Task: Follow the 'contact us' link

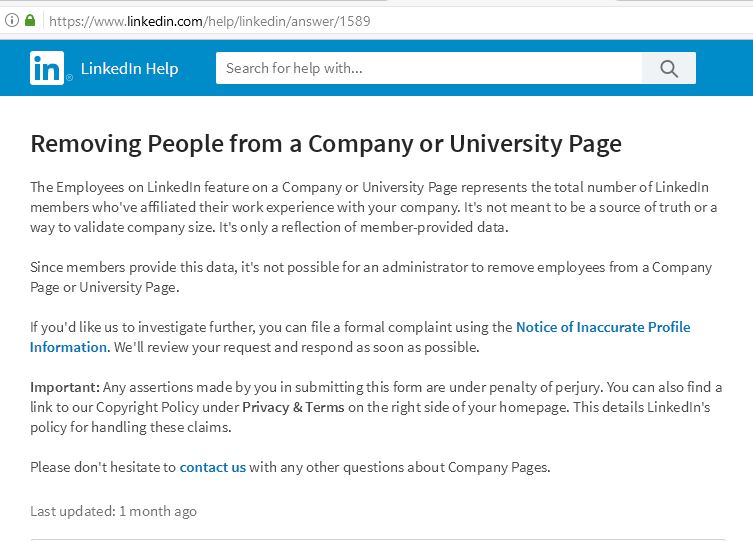Action: point(213,467)
